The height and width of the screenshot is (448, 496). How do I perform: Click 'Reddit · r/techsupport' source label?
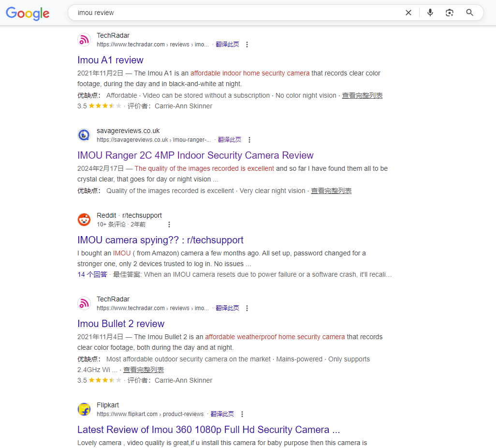click(129, 216)
